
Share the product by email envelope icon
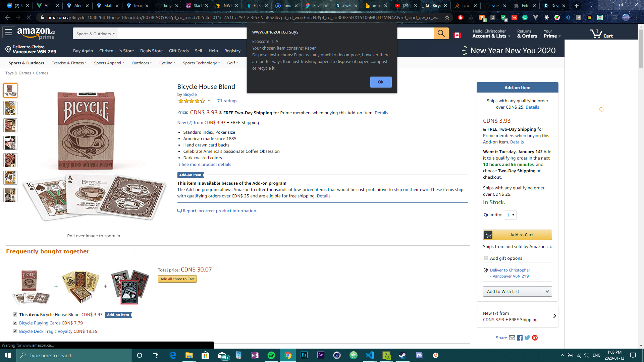(512, 338)
